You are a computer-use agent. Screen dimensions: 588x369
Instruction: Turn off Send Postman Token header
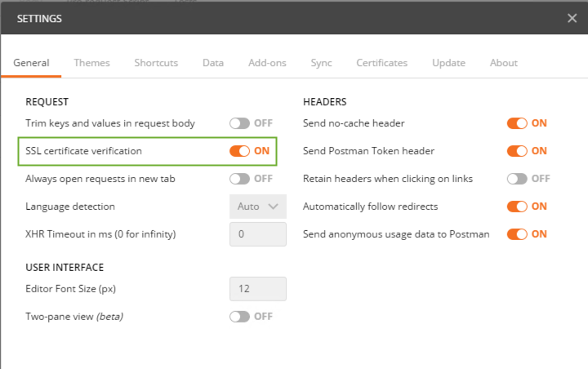pos(518,151)
